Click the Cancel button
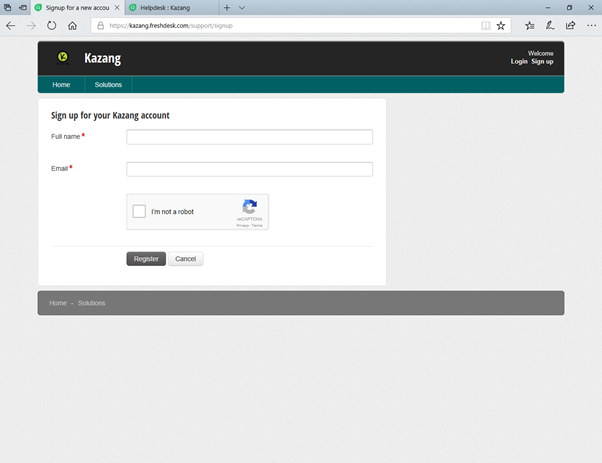This screenshot has width=602, height=463. pos(185,259)
